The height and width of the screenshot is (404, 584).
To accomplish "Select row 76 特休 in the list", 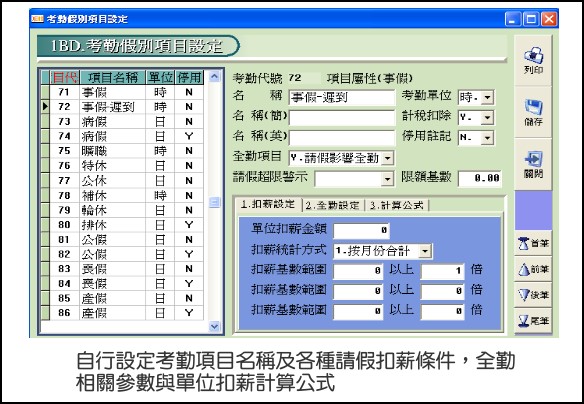I will pos(122,166).
